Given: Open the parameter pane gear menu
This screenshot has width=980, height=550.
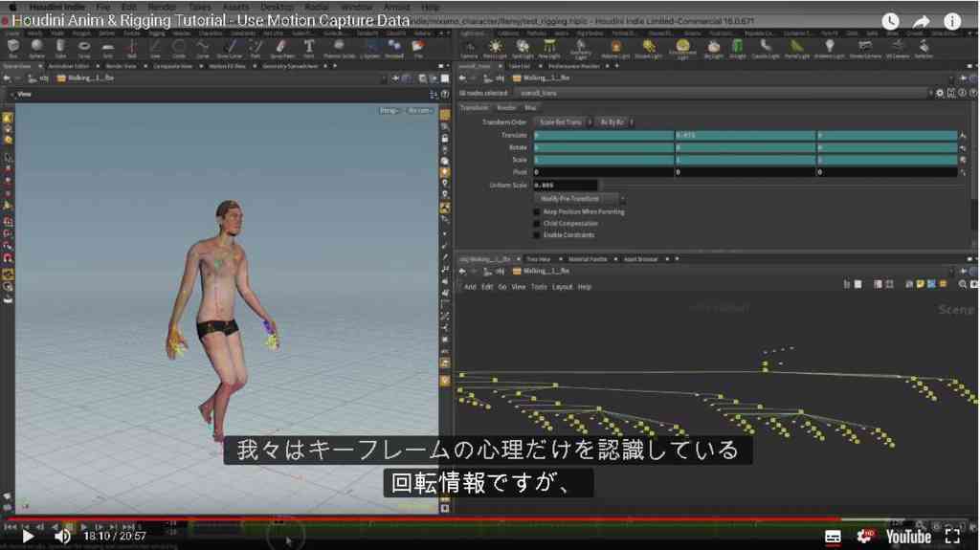Looking at the screenshot, I should (x=940, y=93).
